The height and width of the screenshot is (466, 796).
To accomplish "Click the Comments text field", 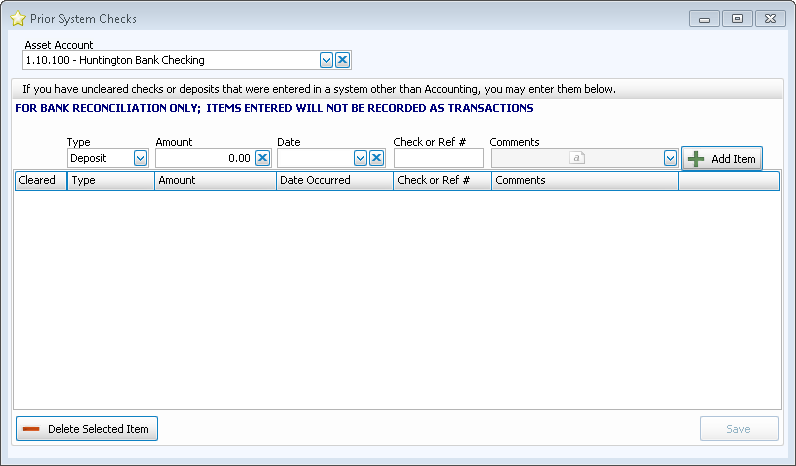I will (576, 158).
